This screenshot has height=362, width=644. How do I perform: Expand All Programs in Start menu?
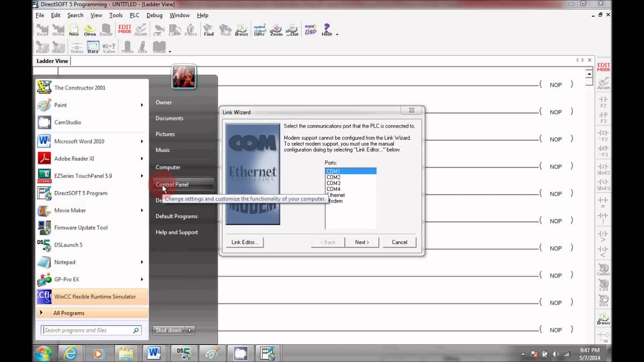tap(92, 313)
